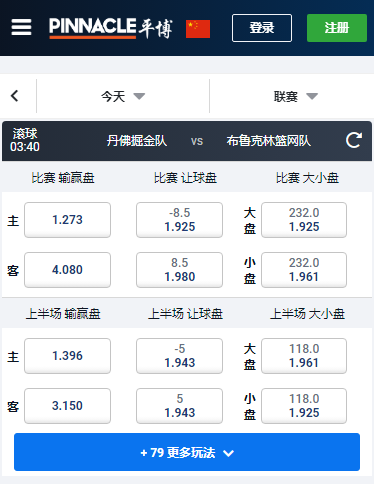The width and height of the screenshot is (374, 484).
Task: Click the 上半场 大小盘 header
Action: pos(307,314)
